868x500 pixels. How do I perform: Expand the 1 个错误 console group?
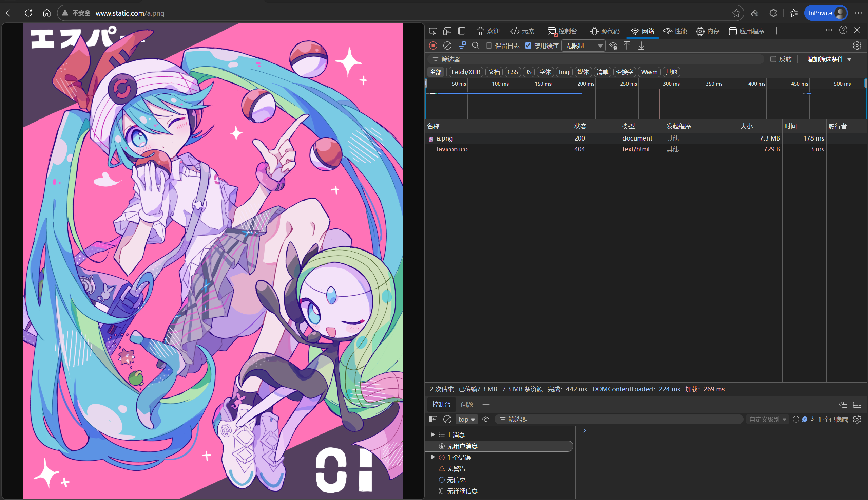click(433, 457)
